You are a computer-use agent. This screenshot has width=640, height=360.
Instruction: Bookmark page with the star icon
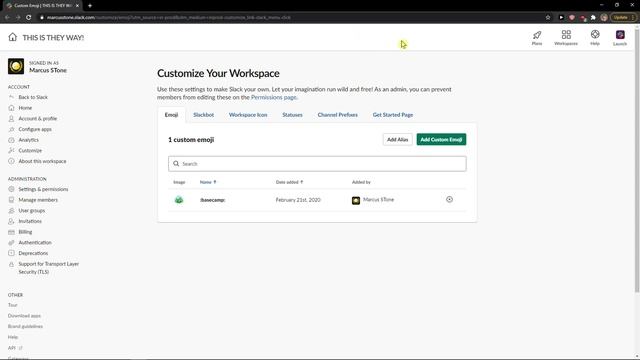coord(548,17)
